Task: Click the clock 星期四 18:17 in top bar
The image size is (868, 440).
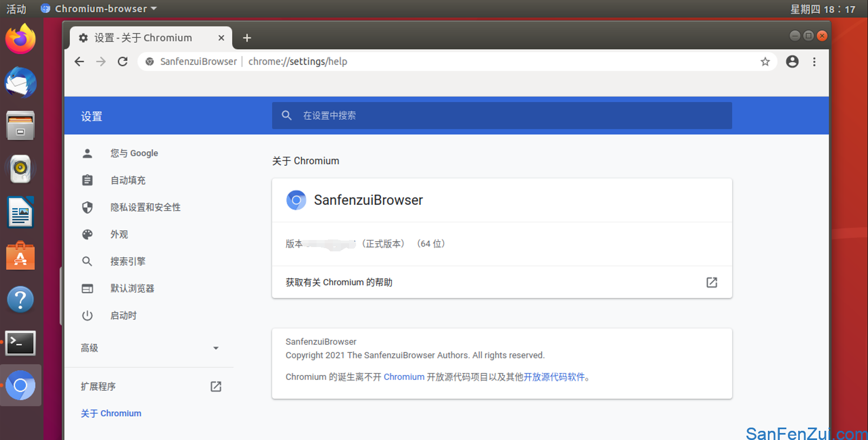Action: [823, 9]
